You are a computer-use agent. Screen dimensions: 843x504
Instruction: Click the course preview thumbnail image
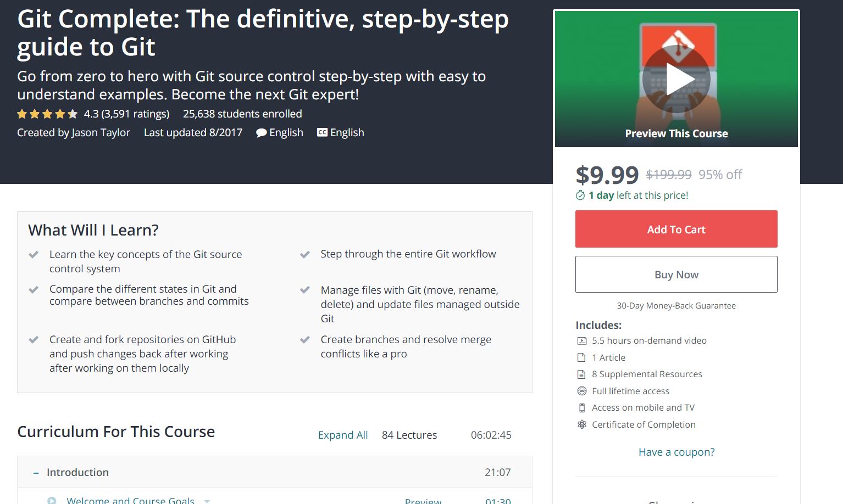click(x=676, y=79)
